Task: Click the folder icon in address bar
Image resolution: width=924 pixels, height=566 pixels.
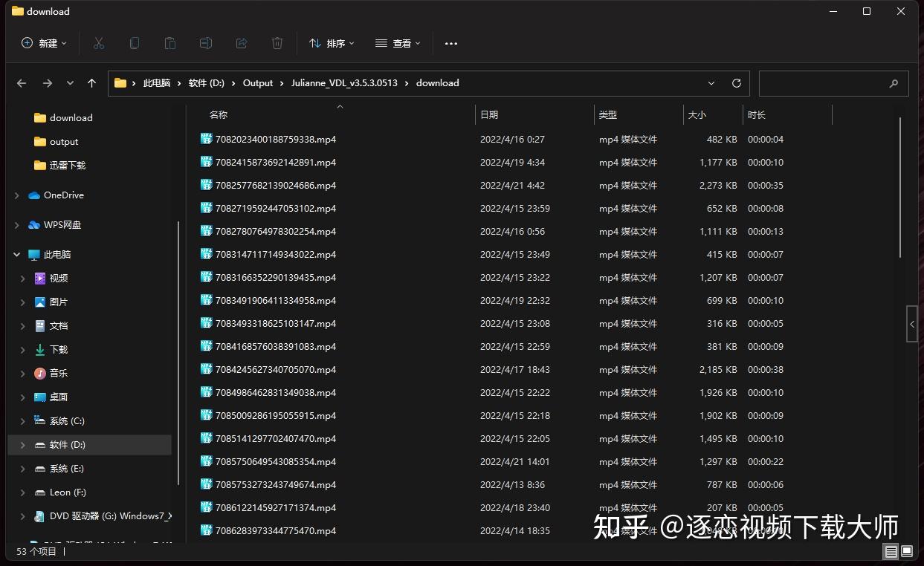Action: pos(120,83)
